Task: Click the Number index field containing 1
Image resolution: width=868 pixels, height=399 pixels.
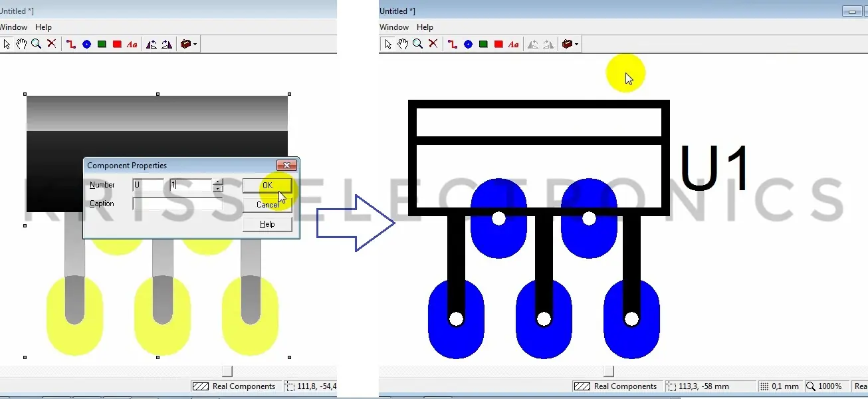Action: click(x=191, y=185)
